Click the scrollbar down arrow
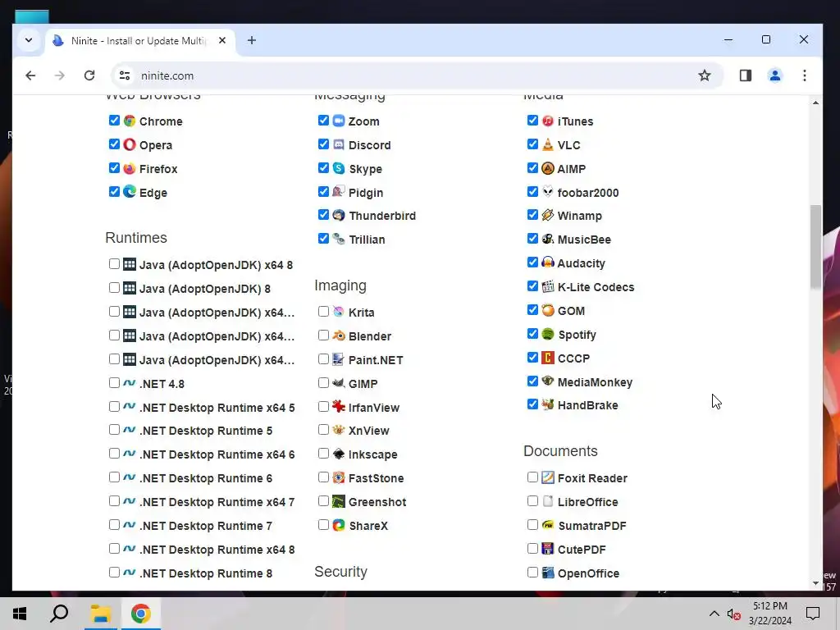840x630 pixels. click(815, 583)
